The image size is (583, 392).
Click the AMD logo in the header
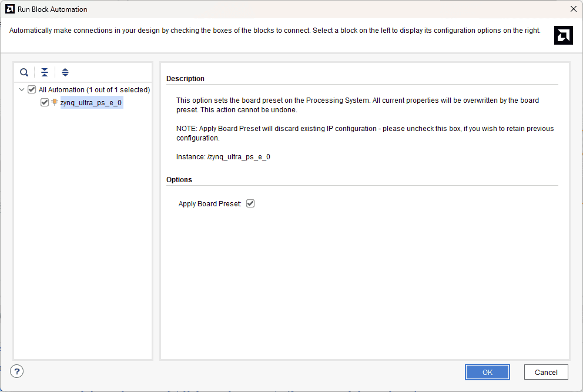point(563,35)
